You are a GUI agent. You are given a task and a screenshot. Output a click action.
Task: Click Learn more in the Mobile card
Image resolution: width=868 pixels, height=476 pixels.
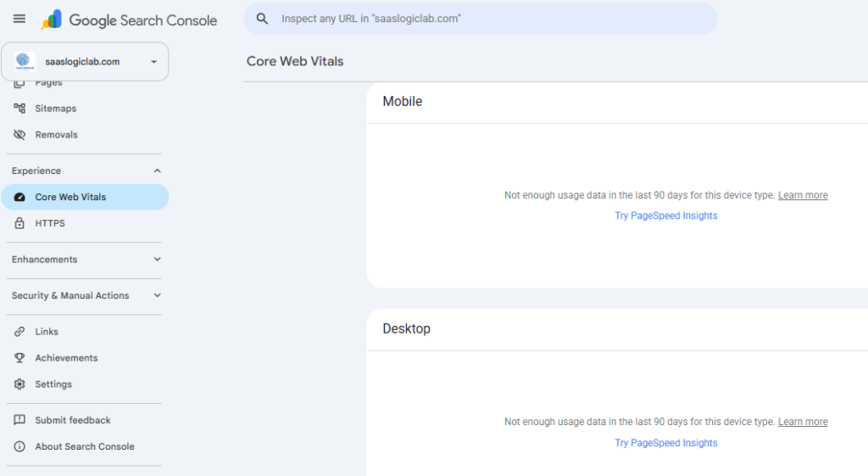click(803, 195)
